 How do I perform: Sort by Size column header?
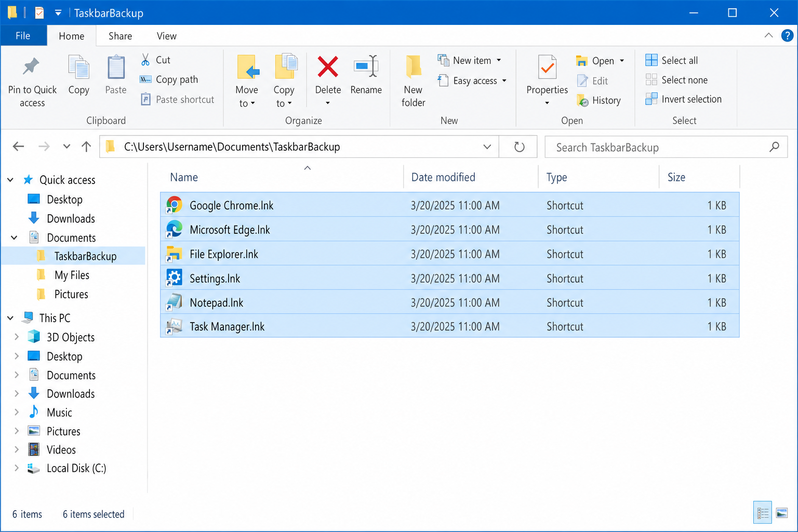coord(699,177)
